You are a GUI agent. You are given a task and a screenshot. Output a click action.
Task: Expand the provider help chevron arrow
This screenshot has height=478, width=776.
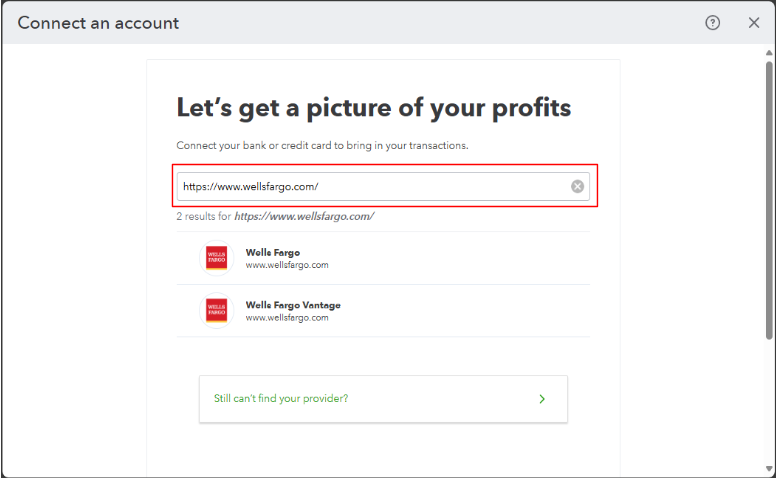coord(542,398)
